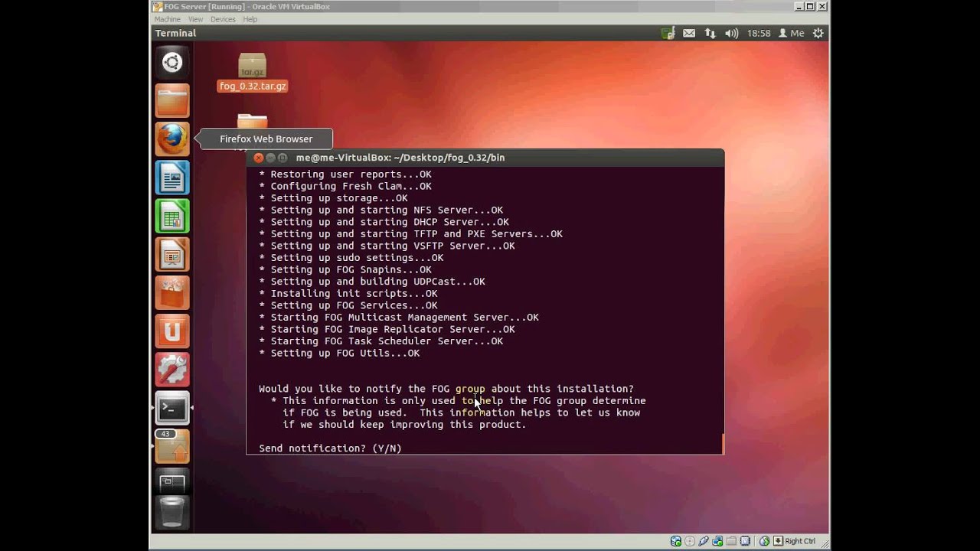Open LibreOffice Impress from the launcher
Image resolution: width=980 pixels, height=551 pixels.
[x=172, y=254]
